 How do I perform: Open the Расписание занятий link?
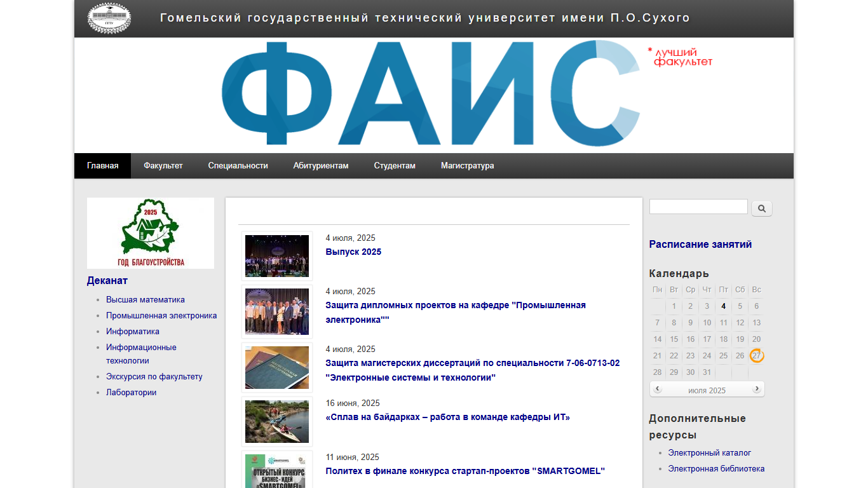click(700, 244)
